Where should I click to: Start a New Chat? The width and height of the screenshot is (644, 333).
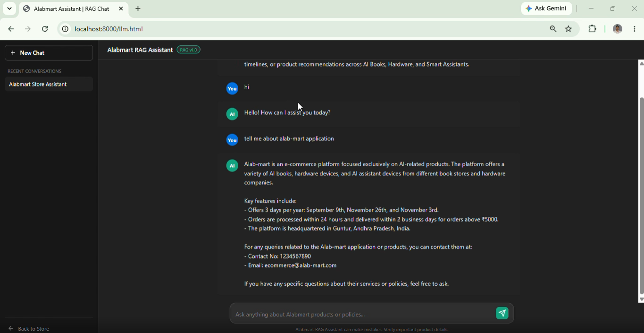pyautogui.click(x=49, y=53)
